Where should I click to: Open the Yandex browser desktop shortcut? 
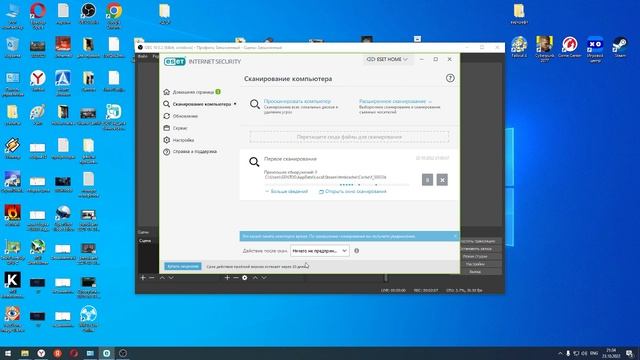tap(38, 80)
